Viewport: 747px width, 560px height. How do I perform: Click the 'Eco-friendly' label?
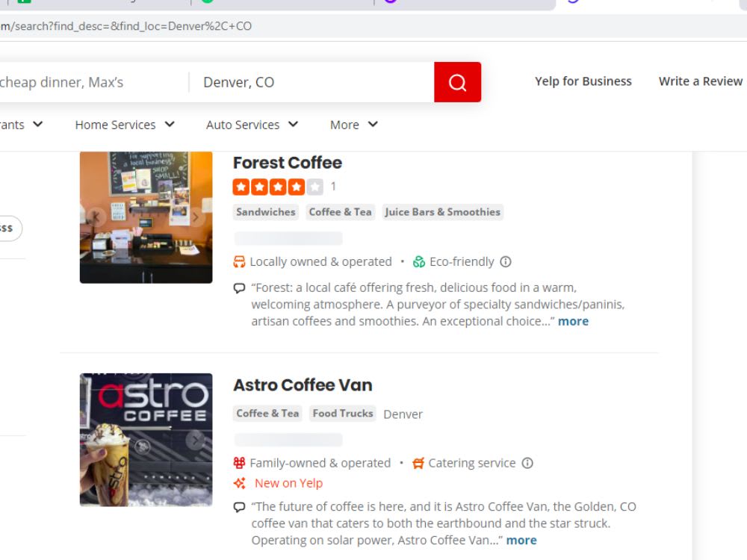click(462, 262)
